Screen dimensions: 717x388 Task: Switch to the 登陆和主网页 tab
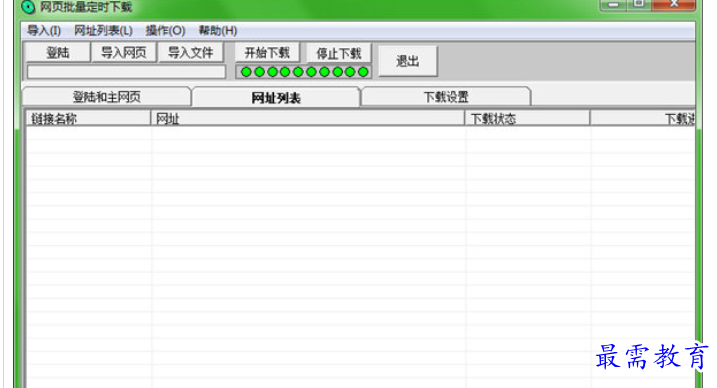(106, 97)
